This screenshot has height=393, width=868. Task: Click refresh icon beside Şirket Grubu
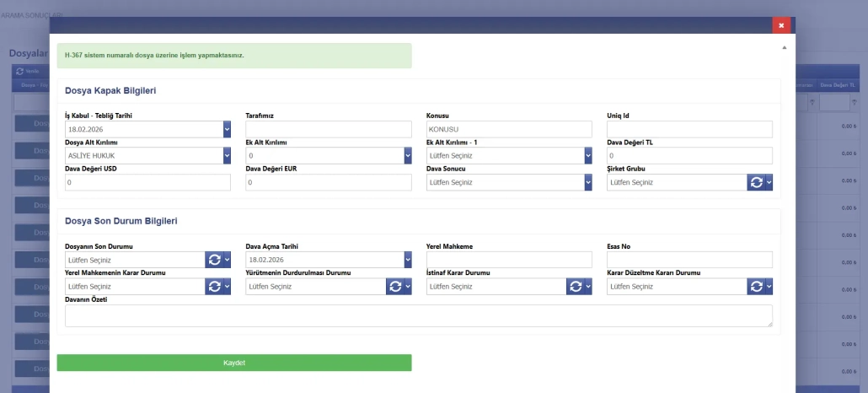pos(756,182)
